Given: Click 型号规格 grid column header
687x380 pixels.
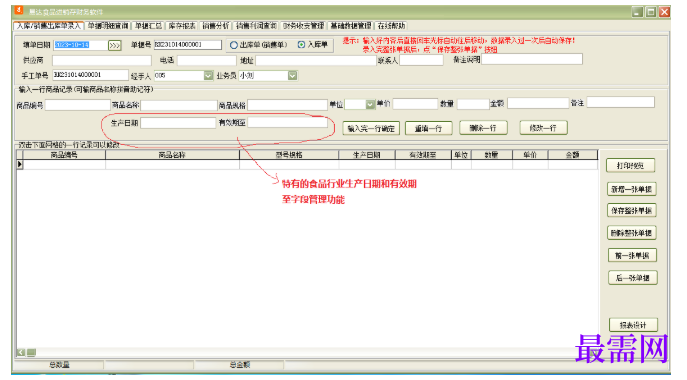Looking at the screenshot, I should click(x=289, y=155).
